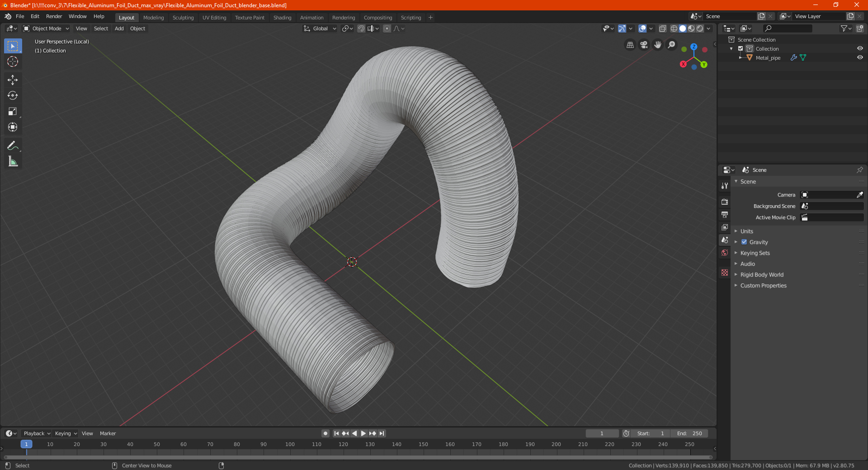This screenshot has width=868, height=470.
Task: Open the pivot point dropdown
Action: 347,28
